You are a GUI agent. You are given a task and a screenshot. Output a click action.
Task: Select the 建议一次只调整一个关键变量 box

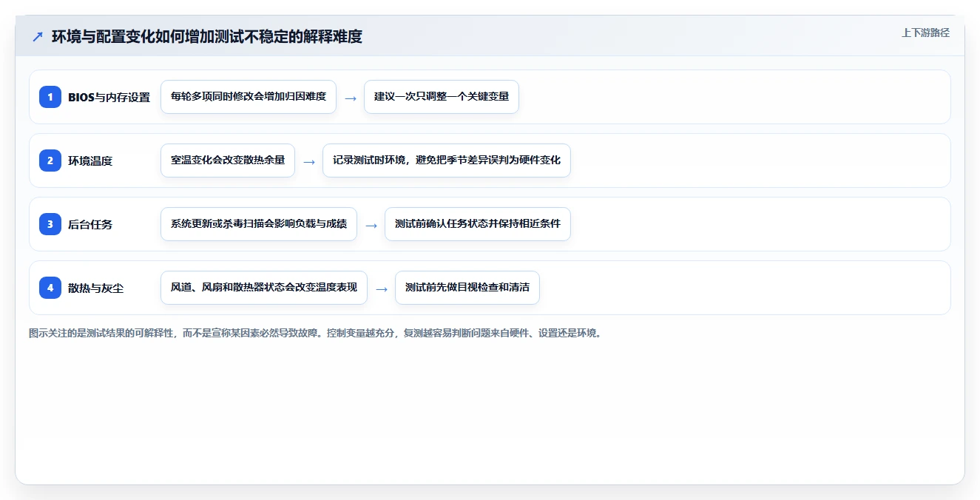point(442,97)
